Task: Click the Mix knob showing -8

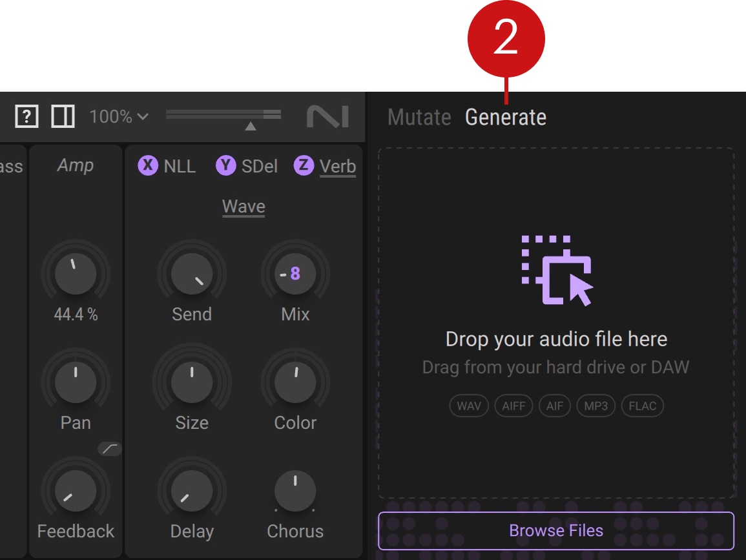Action: click(295, 274)
